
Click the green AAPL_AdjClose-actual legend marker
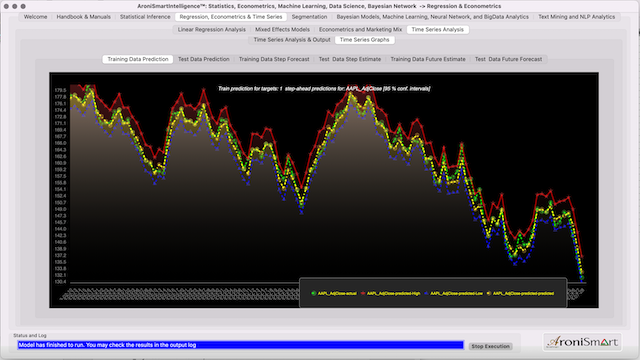(x=313, y=293)
